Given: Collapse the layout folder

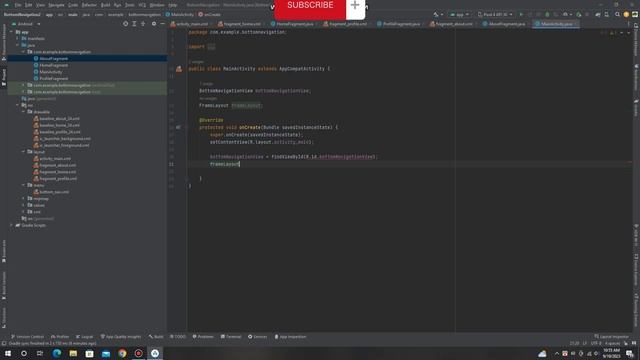Looking at the screenshot, I should pos(23,152).
